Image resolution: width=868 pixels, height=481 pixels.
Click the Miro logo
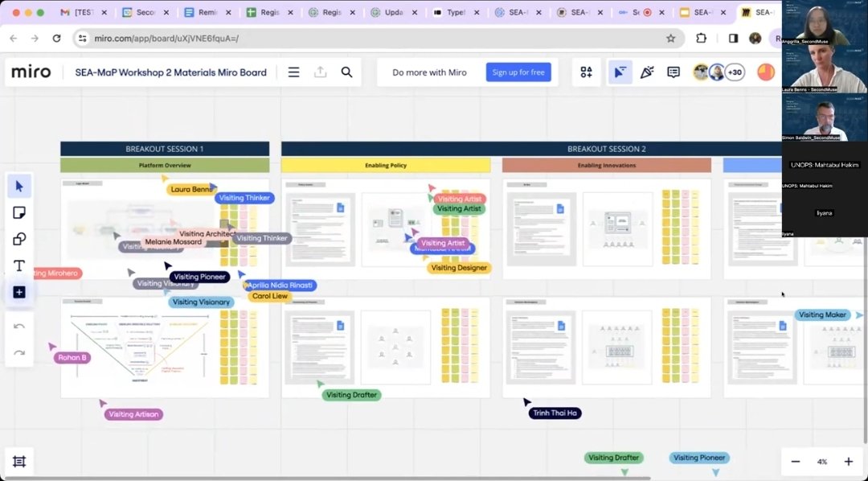(x=31, y=72)
